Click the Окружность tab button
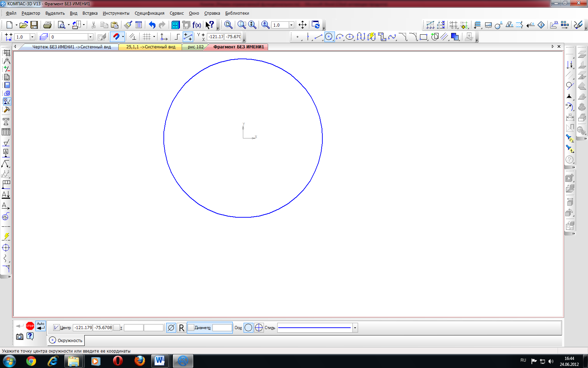Viewport: 588px width, 368px height. click(x=66, y=340)
